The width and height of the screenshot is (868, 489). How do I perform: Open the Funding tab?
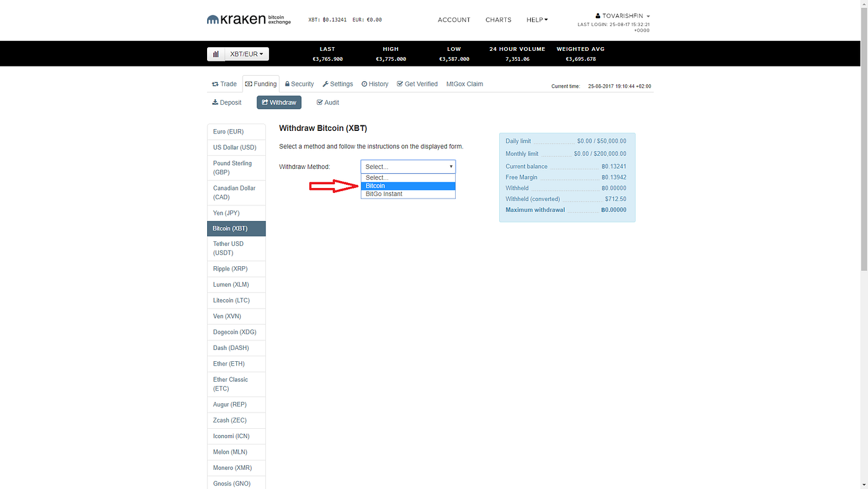(x=261, y=84)
